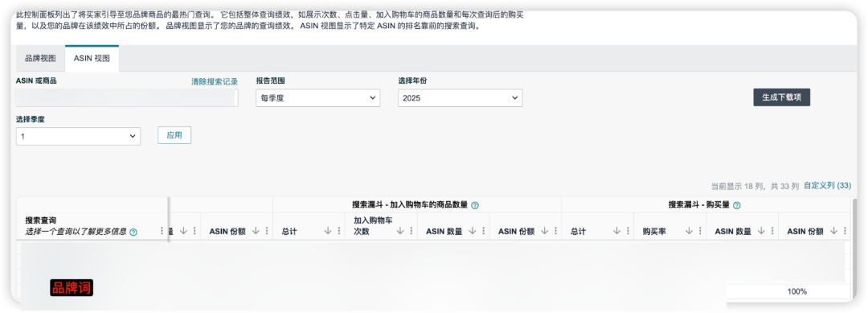868x313 pixels.
Task: Open the 搜索查询 column options menu
Action: point(162,232)
